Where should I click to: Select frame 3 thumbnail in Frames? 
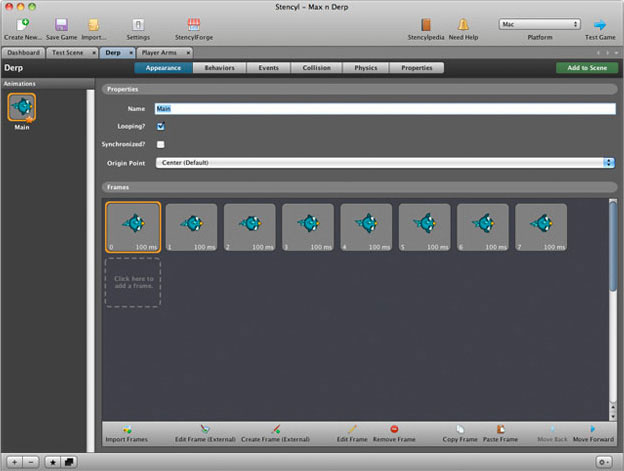[x=309, y=226]
